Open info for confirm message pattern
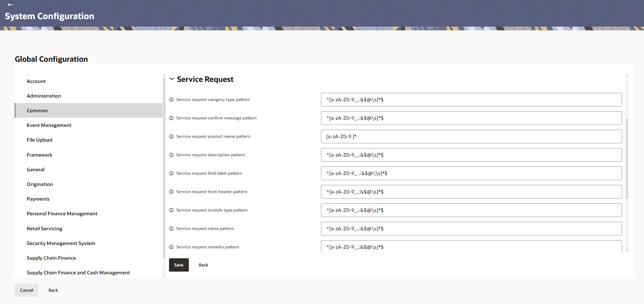The height and width of the screenshot is (304, 644). [x=171, y=118]
